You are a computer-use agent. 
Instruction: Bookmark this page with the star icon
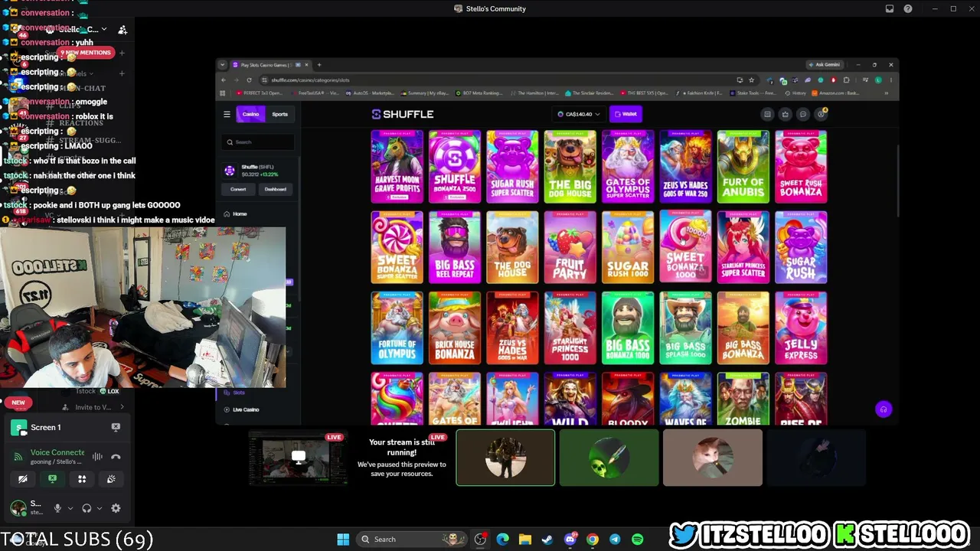click(751, 80)
